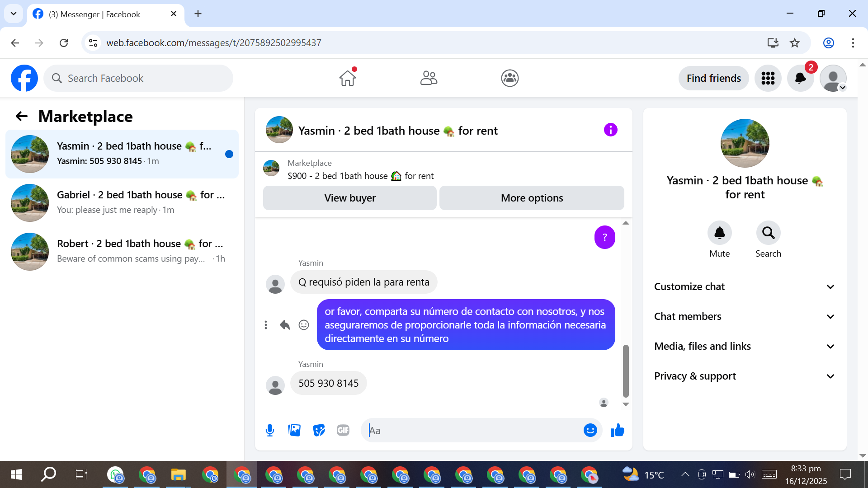Open the Chrome three-dot menu
Viewport: 868px width, 488px height.
[x=853, y=43]
